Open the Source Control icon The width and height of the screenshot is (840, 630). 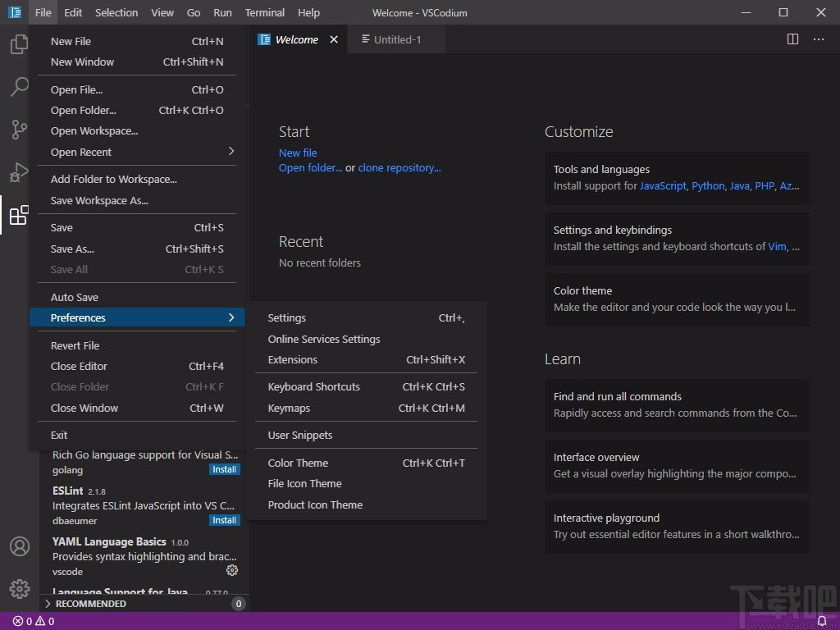click(18, 130)
